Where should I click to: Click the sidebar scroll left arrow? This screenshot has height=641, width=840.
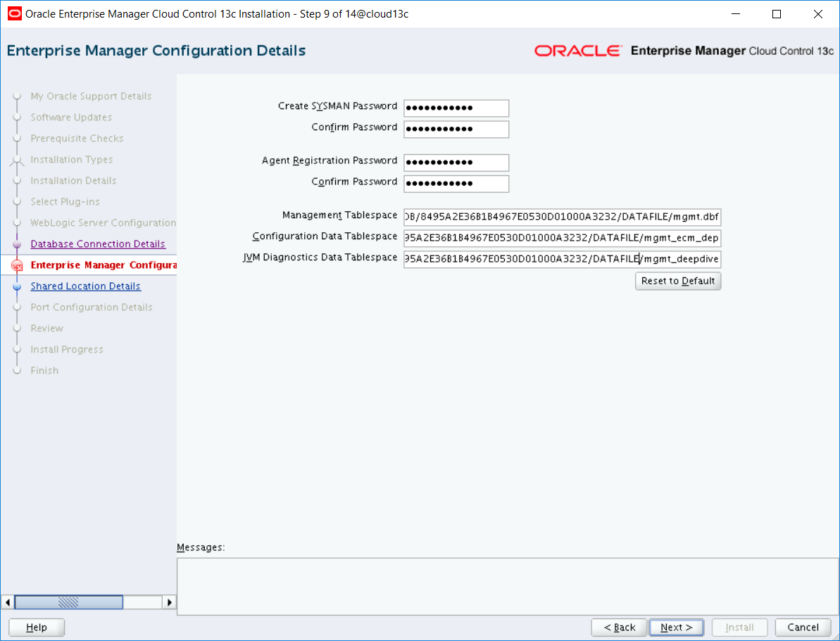(x=8, y=602)
